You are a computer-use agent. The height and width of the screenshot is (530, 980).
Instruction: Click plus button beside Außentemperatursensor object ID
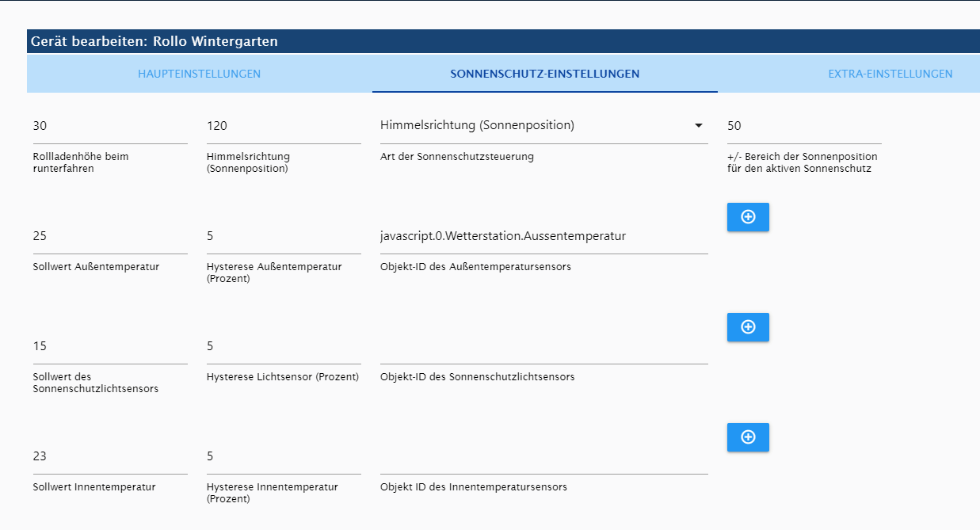coord(748,217)
